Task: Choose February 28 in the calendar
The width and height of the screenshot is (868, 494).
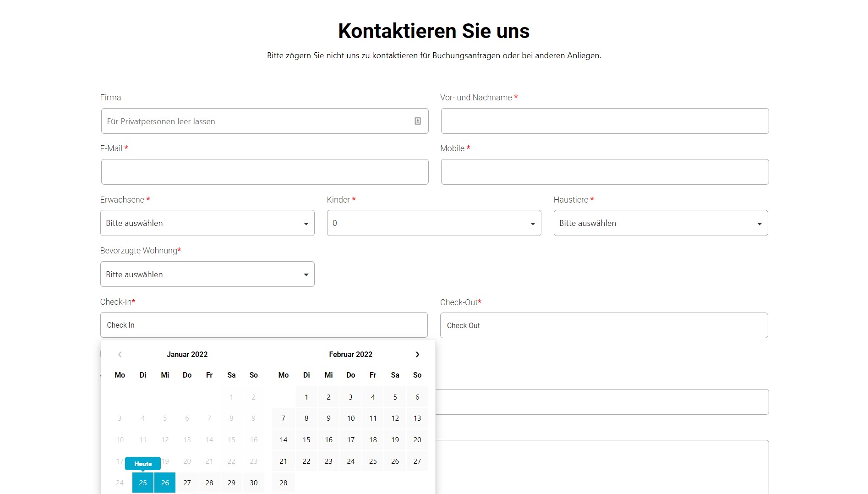Action: pos(284,483)
